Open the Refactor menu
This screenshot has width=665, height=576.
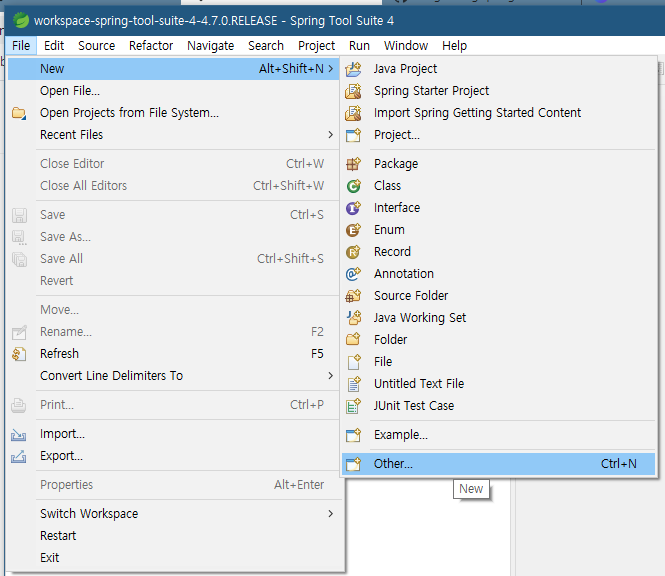pos(151,45)
